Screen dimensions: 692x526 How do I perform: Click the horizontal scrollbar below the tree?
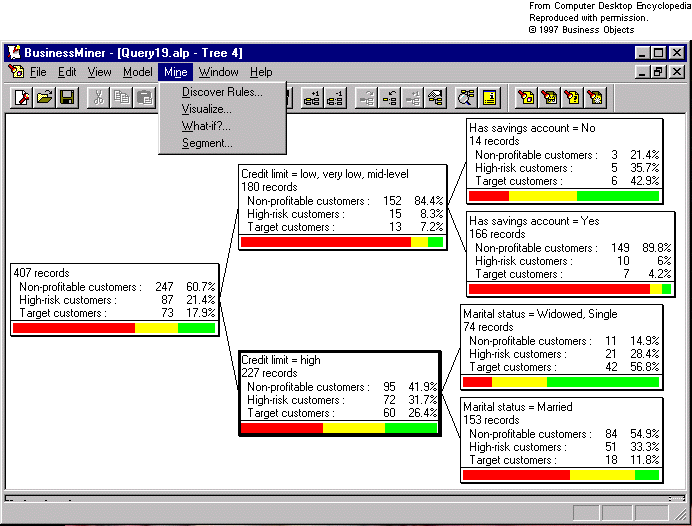(x=345, y=499)
